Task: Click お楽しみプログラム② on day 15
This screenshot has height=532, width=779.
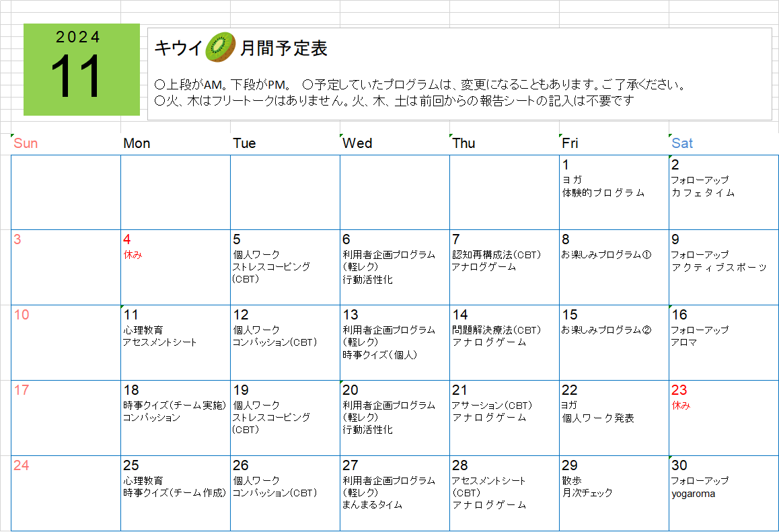Action: coord(606,330)
